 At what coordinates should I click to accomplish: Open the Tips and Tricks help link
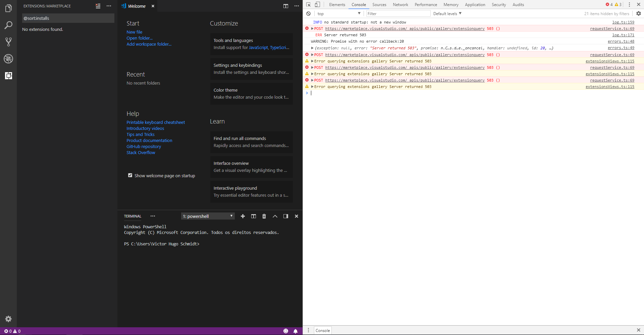141,134
